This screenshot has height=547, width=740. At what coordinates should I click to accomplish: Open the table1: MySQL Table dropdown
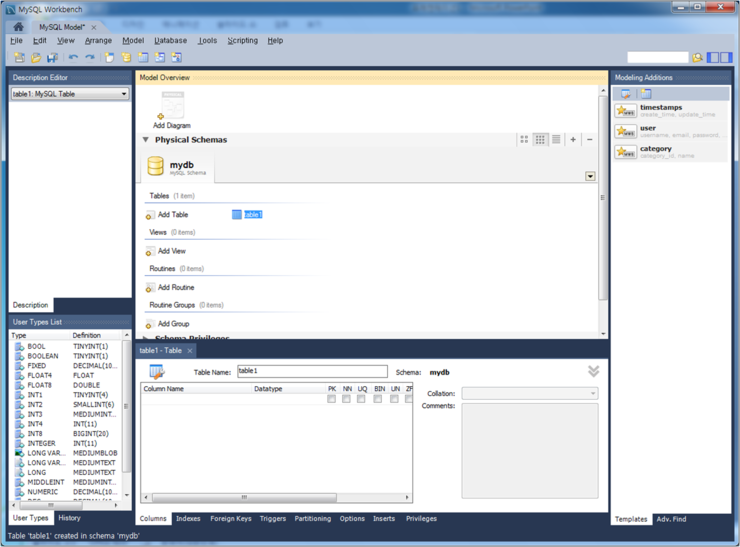click(x=69, y=94)
